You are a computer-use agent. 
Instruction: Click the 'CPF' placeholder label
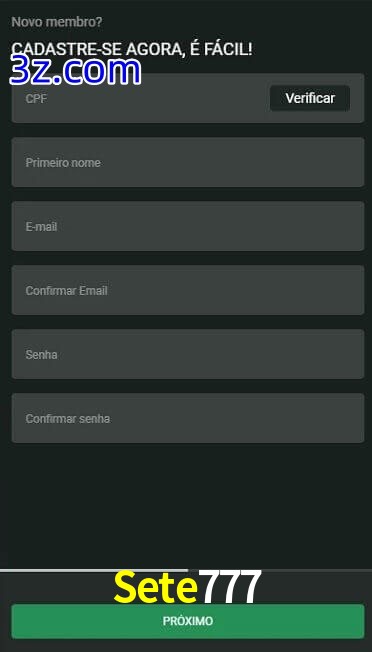36,99
